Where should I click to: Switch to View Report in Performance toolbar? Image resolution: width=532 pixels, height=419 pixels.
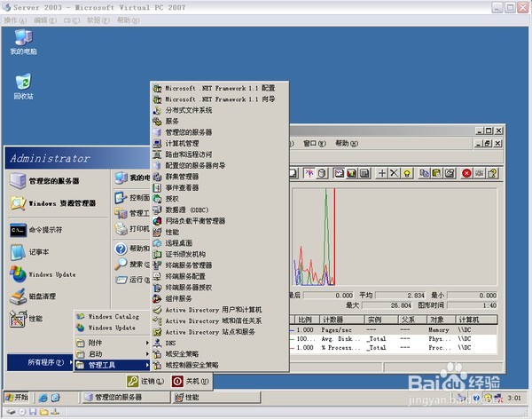(364, 173)
